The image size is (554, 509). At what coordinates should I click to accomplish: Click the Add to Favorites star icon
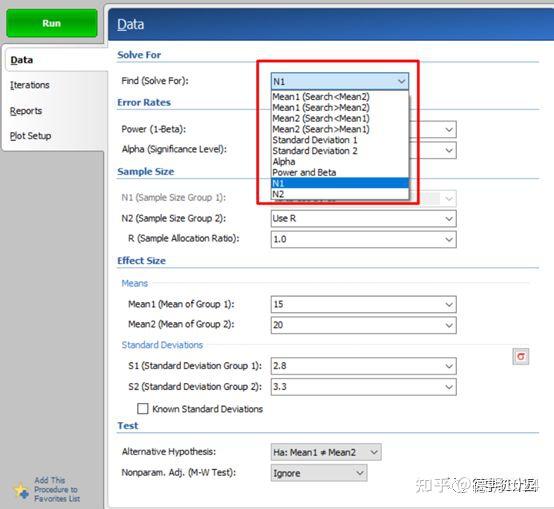22,490
